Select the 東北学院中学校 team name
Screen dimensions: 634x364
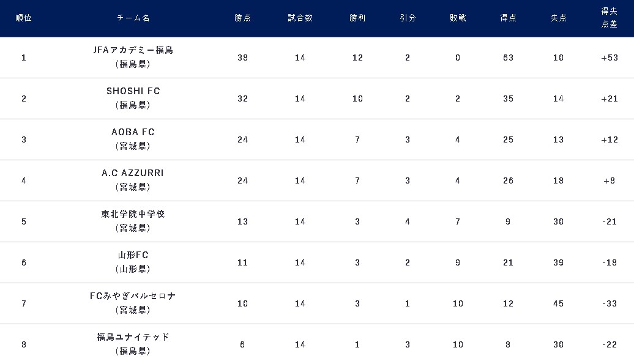[x=133, y=214]
